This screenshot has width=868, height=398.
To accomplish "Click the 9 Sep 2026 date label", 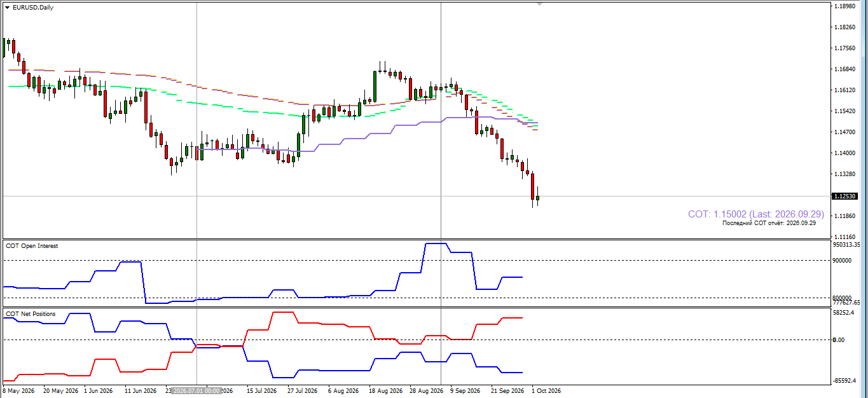I will coord(466,391).
